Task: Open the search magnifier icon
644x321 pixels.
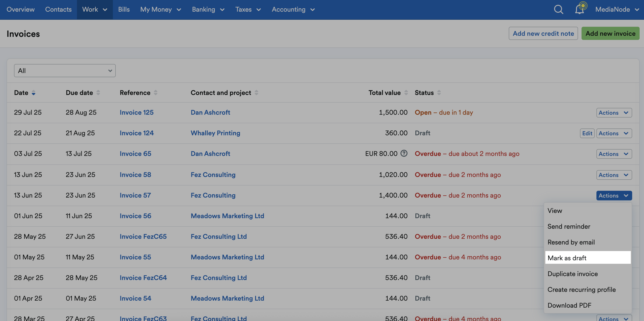Action: tap(558, 9)
